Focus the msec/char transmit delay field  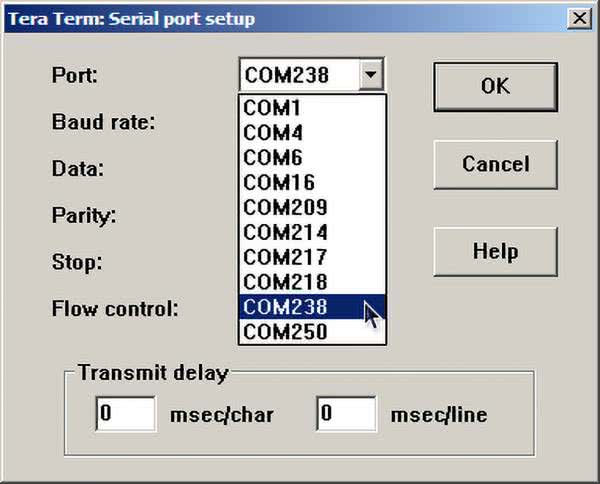(126, 414)
